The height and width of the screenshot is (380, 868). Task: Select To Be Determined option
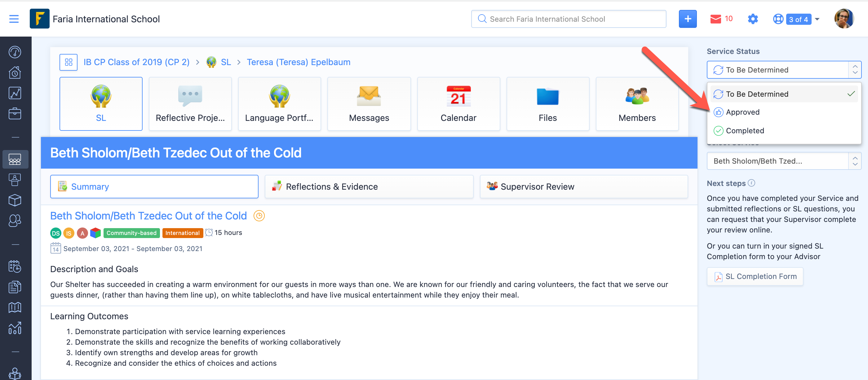pos(784,94)
